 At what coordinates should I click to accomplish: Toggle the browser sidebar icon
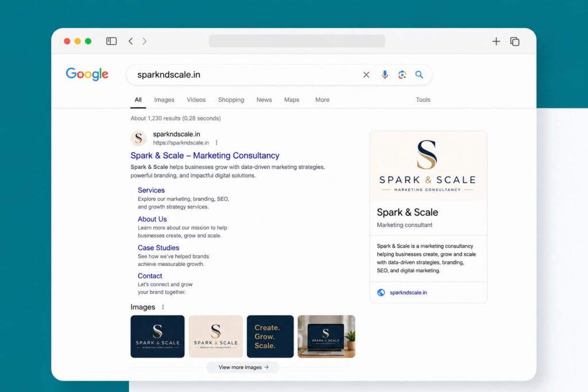point(111,41)
